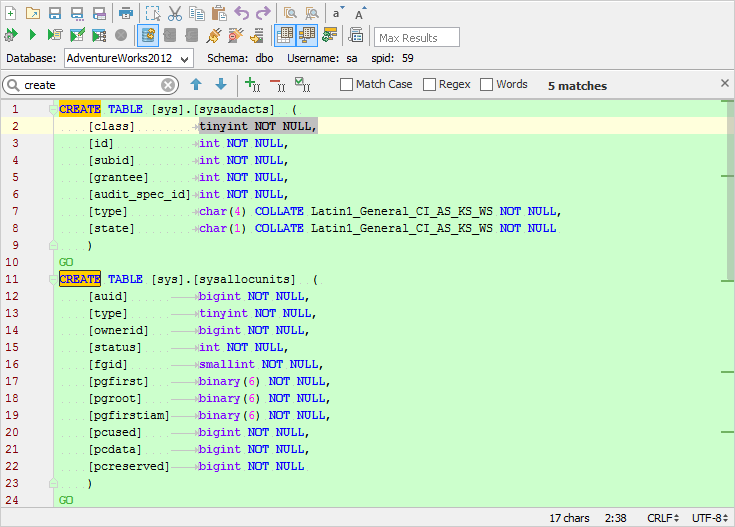Click the greyed-out Rollback transaction icon
This screenshot has width=735, height=527.
pos(192,35)
